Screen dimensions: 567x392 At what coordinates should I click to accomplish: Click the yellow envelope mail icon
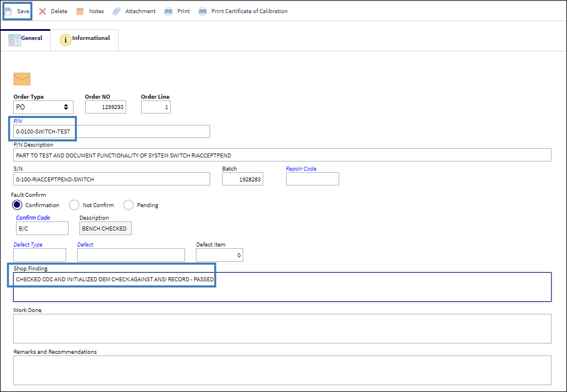(22, 79)
